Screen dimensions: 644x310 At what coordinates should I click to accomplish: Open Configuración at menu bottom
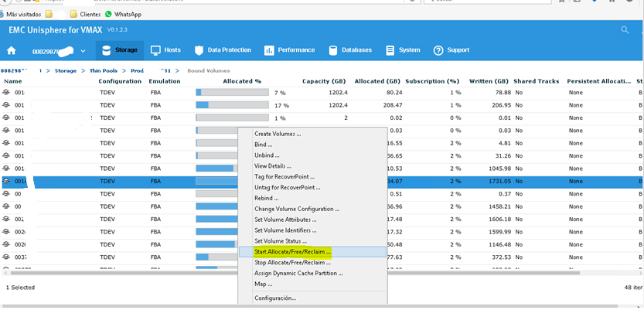tap(275, 298)
